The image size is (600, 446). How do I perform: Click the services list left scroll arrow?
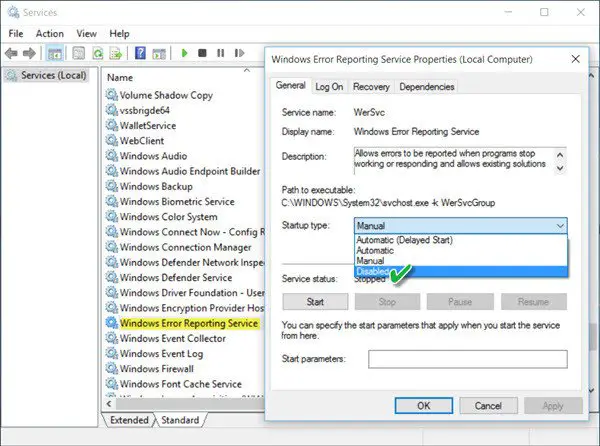click(109, 404)
